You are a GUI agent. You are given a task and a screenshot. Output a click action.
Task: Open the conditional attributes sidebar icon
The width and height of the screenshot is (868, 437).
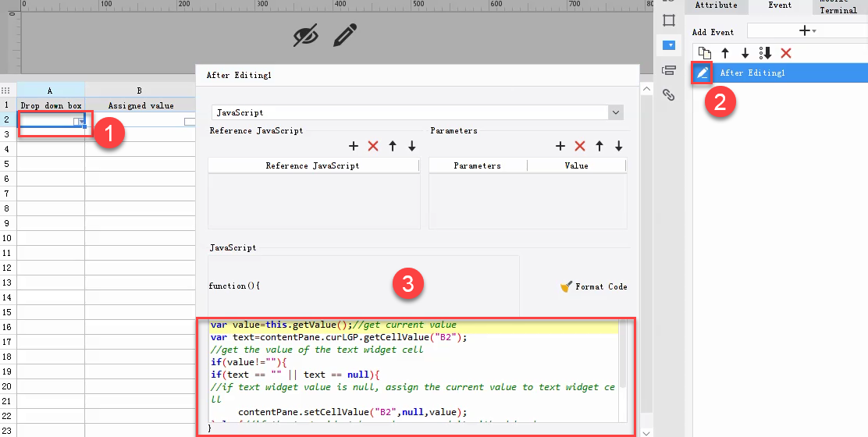[669, 70]
